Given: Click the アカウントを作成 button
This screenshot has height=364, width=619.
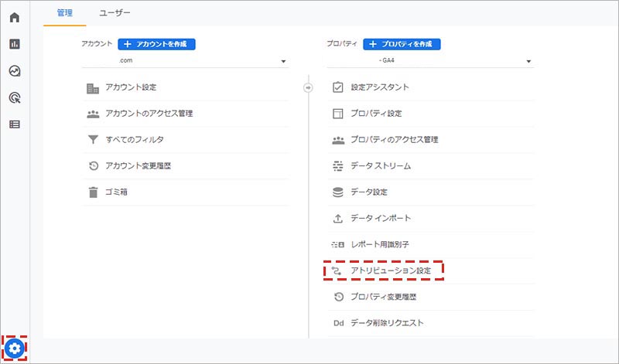Looking at the screenshot, I should [x=156, y=44].
